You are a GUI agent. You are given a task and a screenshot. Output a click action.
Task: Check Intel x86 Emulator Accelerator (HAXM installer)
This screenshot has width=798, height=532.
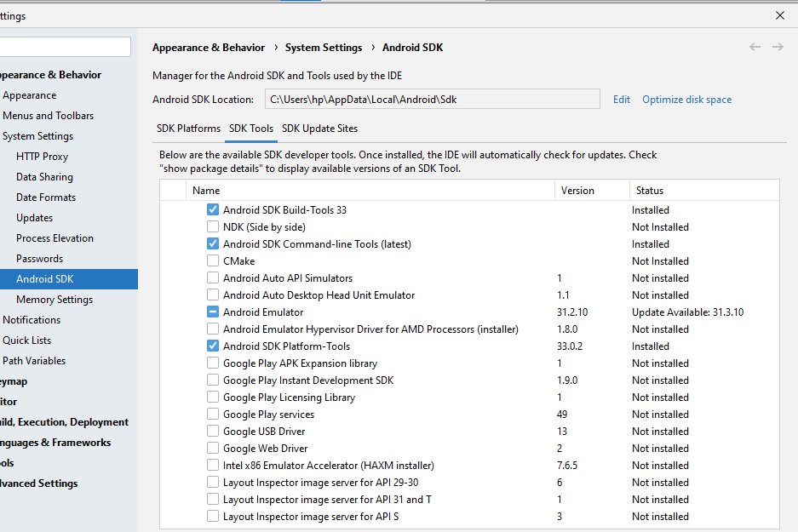(213, 466)
